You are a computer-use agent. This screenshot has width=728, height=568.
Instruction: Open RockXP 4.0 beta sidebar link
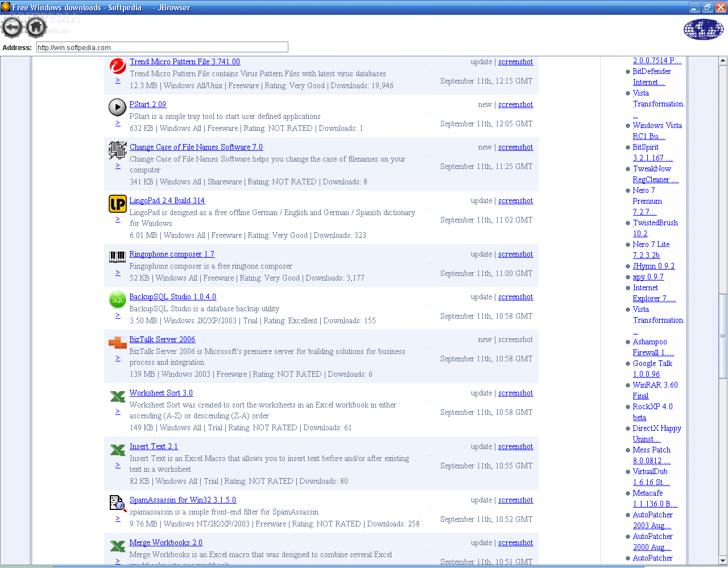click(x=653, y=412)
